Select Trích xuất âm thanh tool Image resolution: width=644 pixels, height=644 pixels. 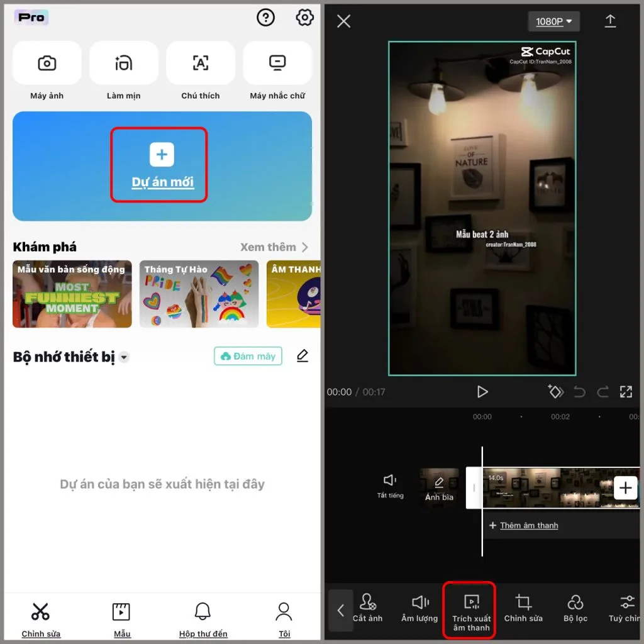coord(471,611)
